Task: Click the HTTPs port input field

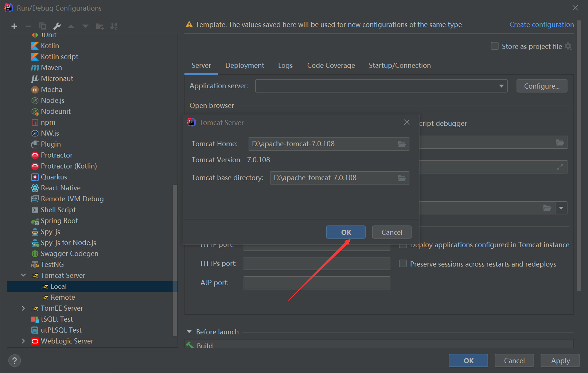Action: 316,264
